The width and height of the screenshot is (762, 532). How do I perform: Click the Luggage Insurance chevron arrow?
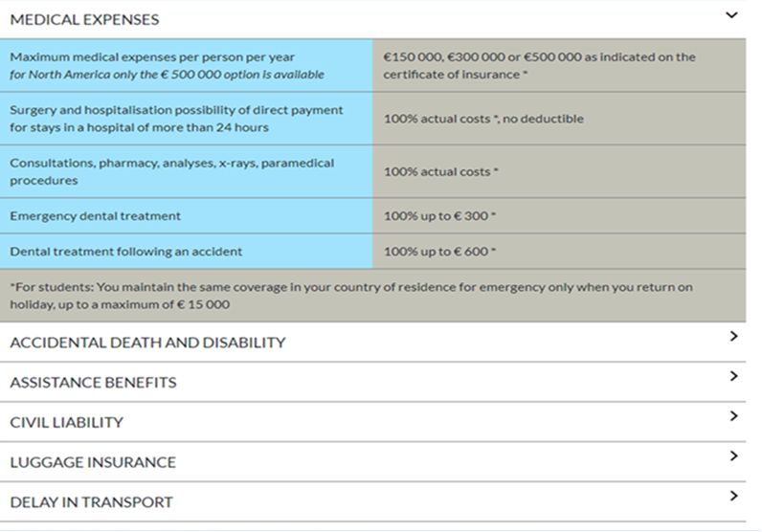pyautogui.click(x=733, y=456)
